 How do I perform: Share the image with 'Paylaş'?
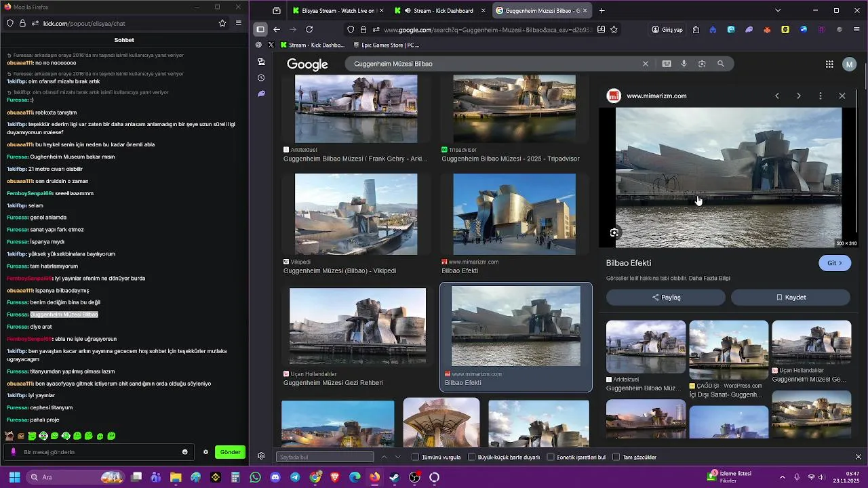coord(666,297)
